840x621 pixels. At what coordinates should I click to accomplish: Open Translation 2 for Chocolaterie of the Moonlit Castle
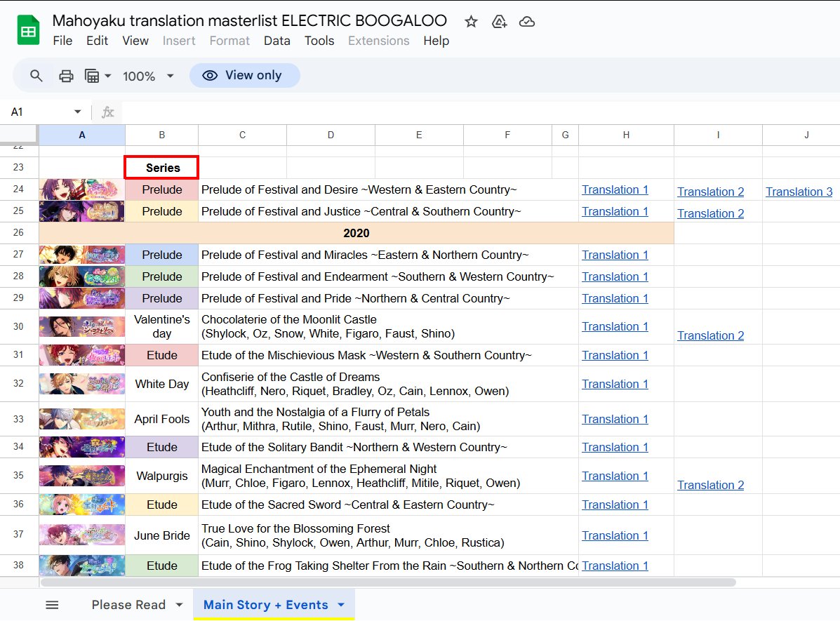point(710,335)
